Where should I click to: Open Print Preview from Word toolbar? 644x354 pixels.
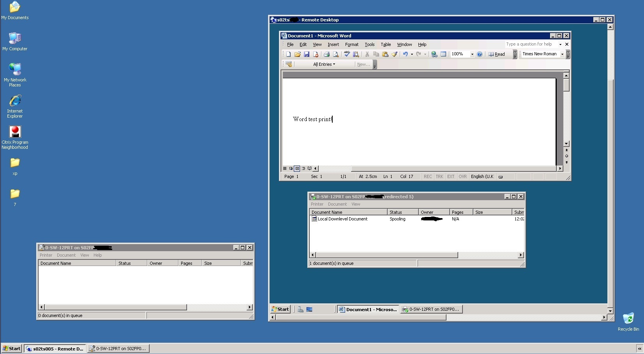point(335,54)
